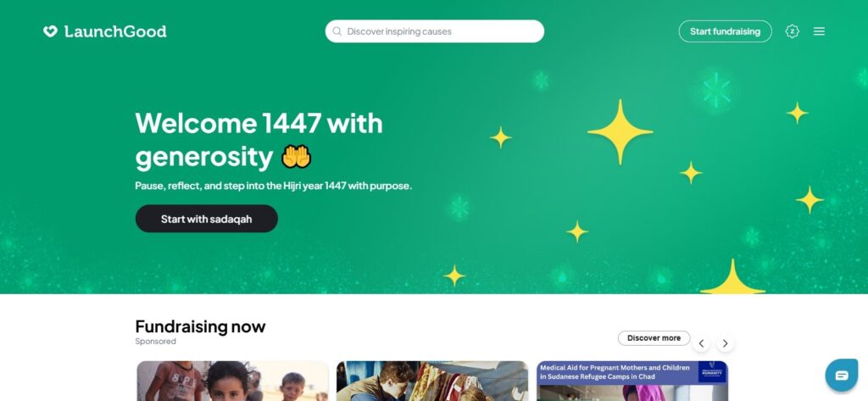Click the Welcome 1447 with generosity headline
The width and height of the screenshot is (868, 401).
[259, 140]
